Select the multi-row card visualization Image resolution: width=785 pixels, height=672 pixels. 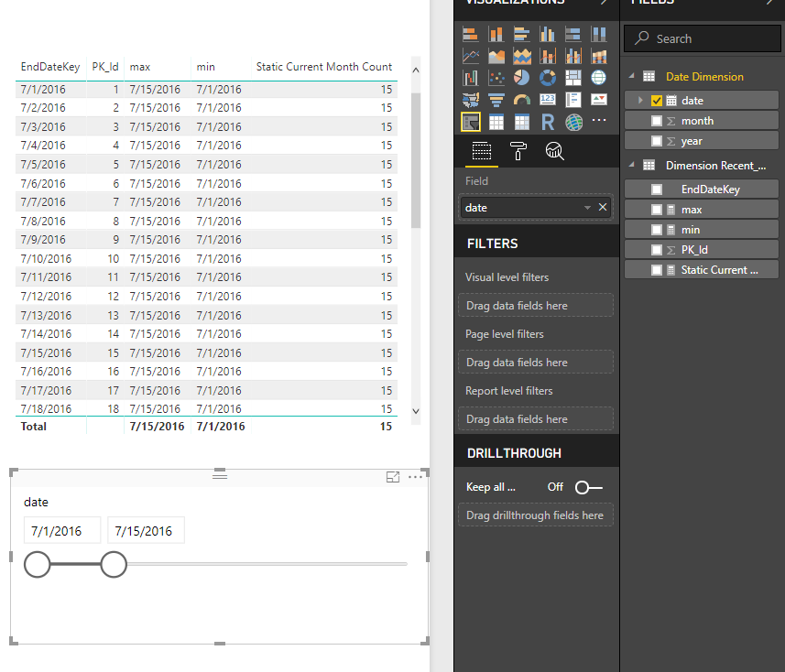(572, 100)
